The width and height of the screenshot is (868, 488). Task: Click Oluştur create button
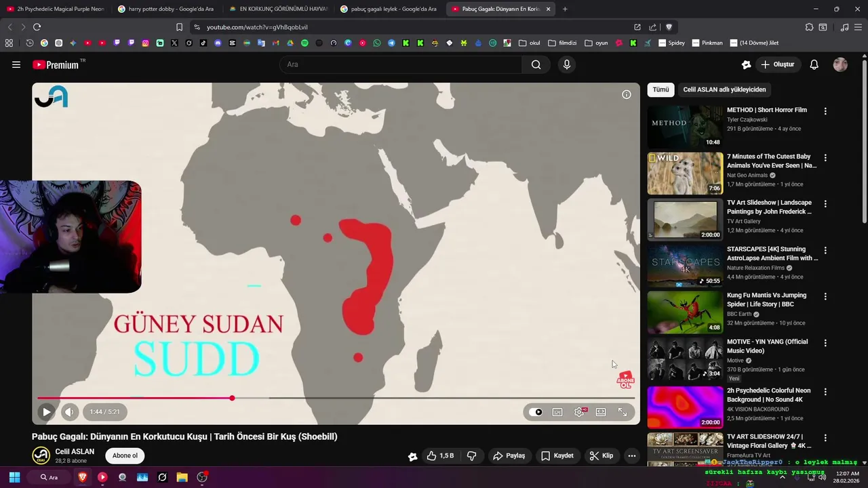click(x=777, y=64)
